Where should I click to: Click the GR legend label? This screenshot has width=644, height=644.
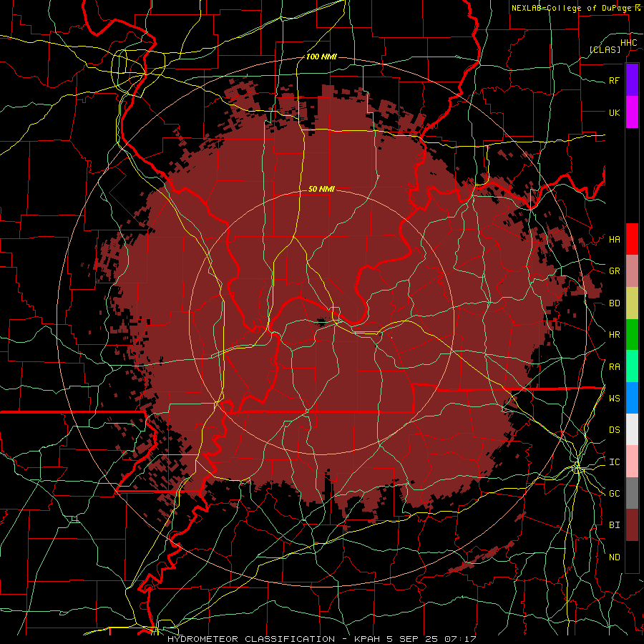pos(614,271)
